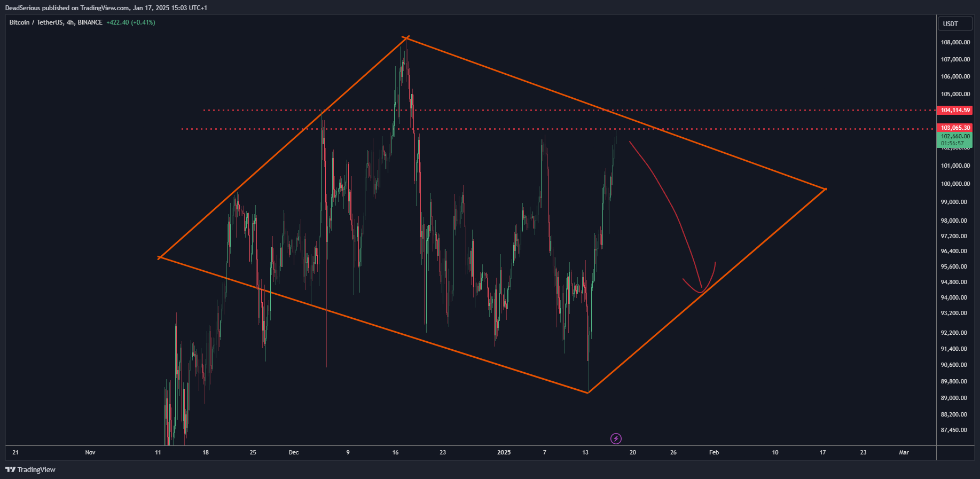Click the 95,600.00 price axis label
The height and width of the screenshot is (479, 980).
point(954,266)
